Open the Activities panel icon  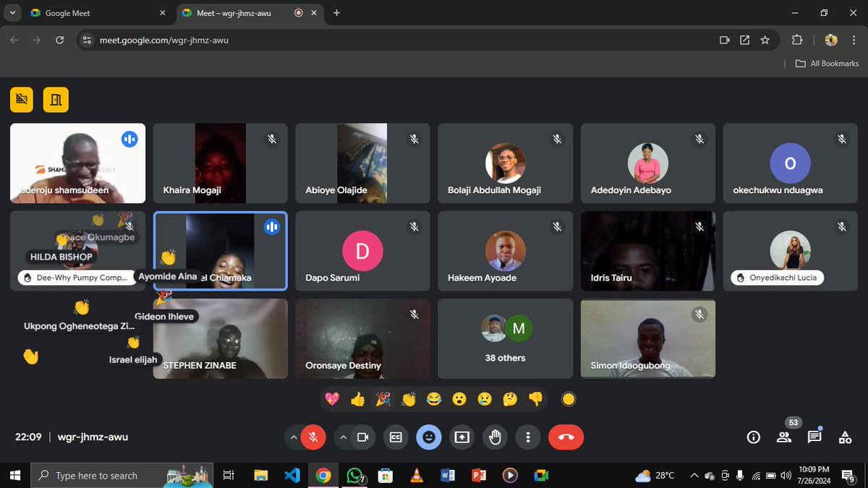[x=845, y=437]
